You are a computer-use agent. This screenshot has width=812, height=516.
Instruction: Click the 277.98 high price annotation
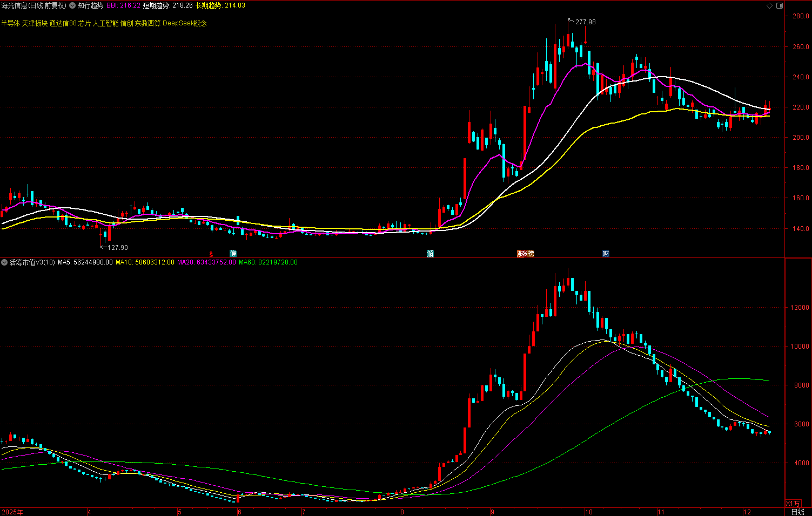pos(585,22)
